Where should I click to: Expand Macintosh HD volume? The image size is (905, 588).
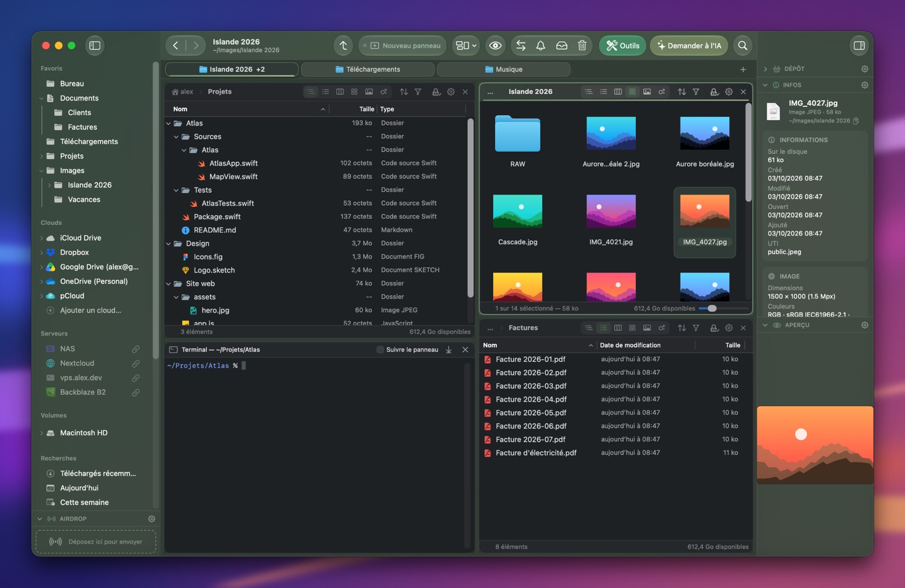[41, 433]
